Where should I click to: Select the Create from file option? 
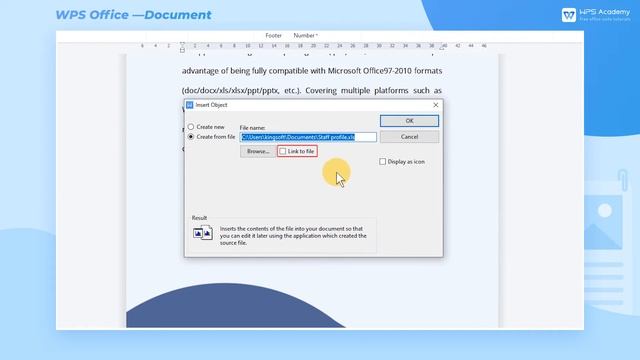191,137
